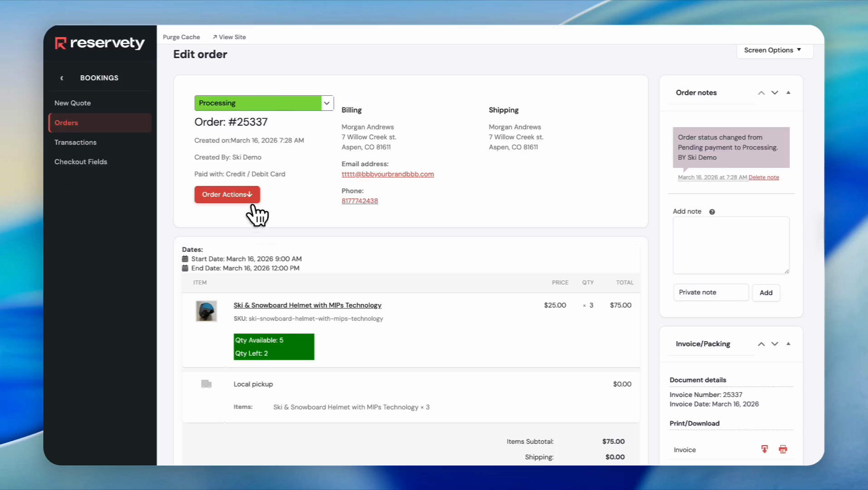Click the Delete note link
This screenshot has height=490, width=868.
(764, 177)
